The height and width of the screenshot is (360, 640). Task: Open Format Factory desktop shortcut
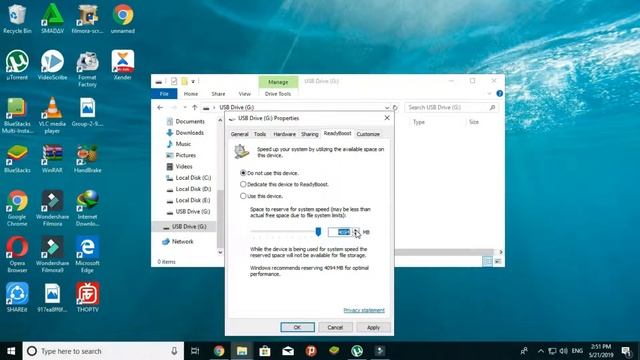[x=87, y=69]
